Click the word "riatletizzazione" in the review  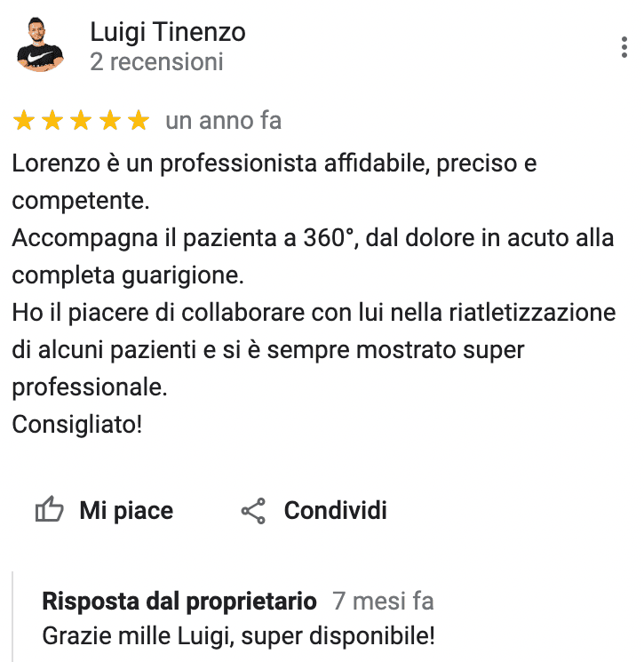[532, 313]
